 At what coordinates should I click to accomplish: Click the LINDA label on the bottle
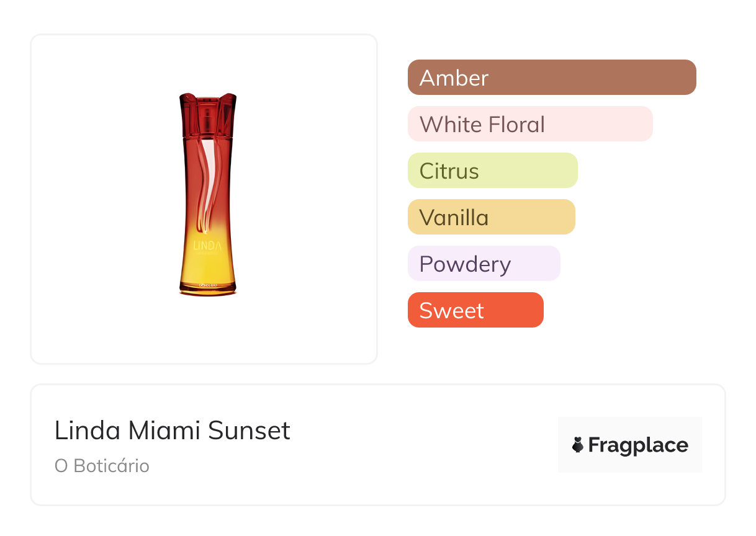[x=207, y=245]
